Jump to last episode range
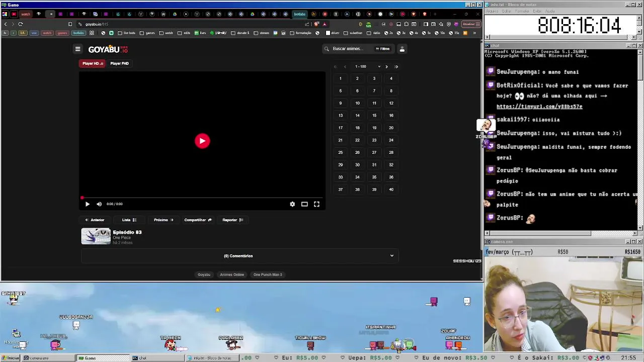 396,66
